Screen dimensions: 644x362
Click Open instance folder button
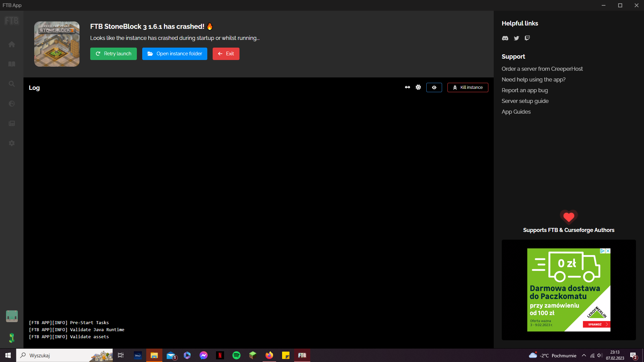tap(174, 54)
